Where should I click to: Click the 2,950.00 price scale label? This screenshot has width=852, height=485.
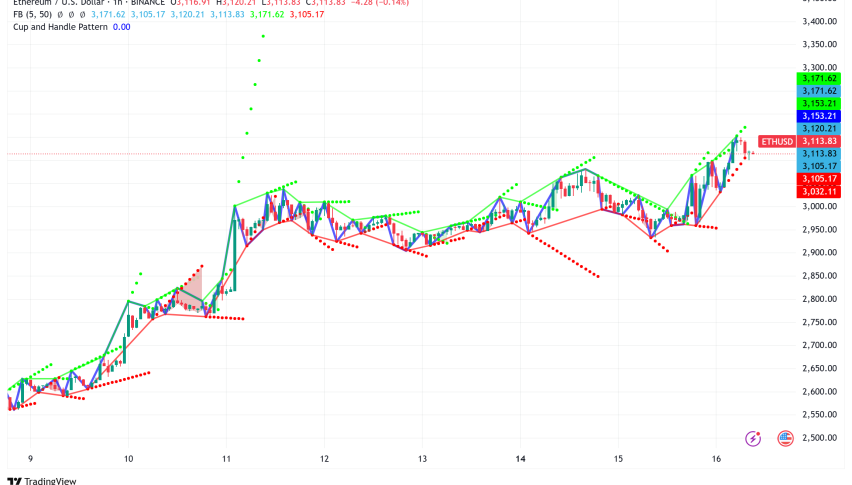[819, 229]
